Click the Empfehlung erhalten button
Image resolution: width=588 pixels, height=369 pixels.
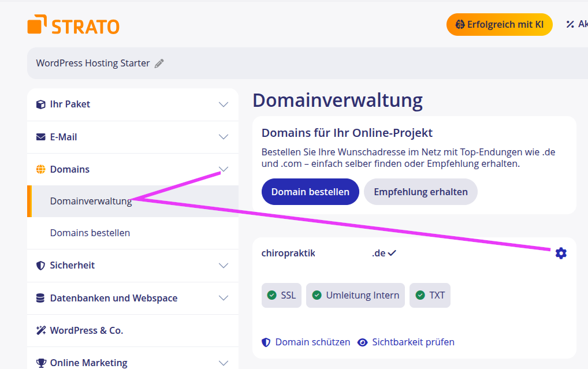point(420,192)
